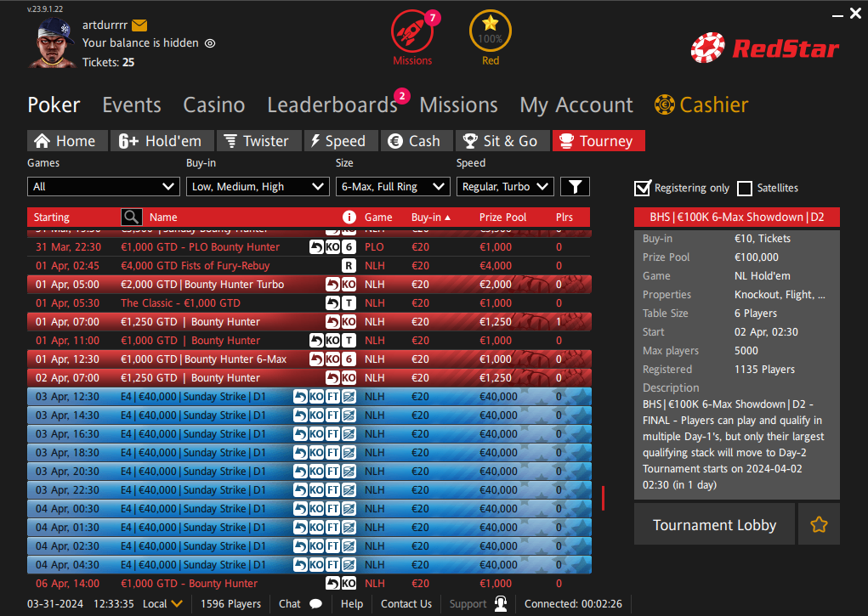This screenshot has width=868, height=616.
Task: Click KO badge on 06 Apr 14:00 row
Action: pos(349,584)
